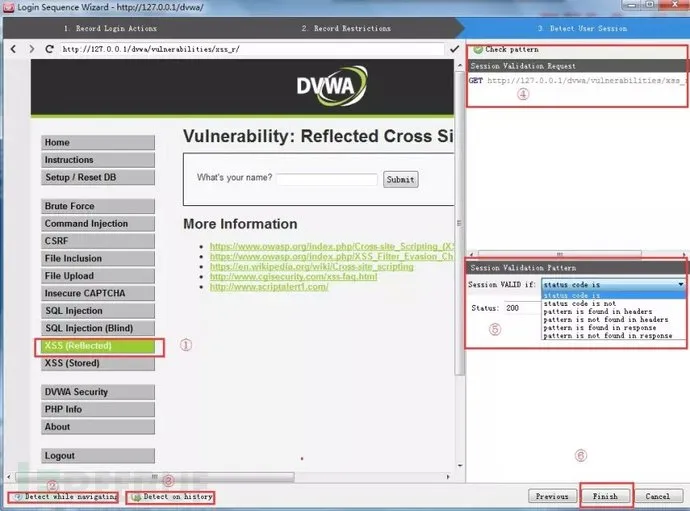Open step 2 Record Restrictions
The width and height of the screenshot is (690, 511).
346,28
